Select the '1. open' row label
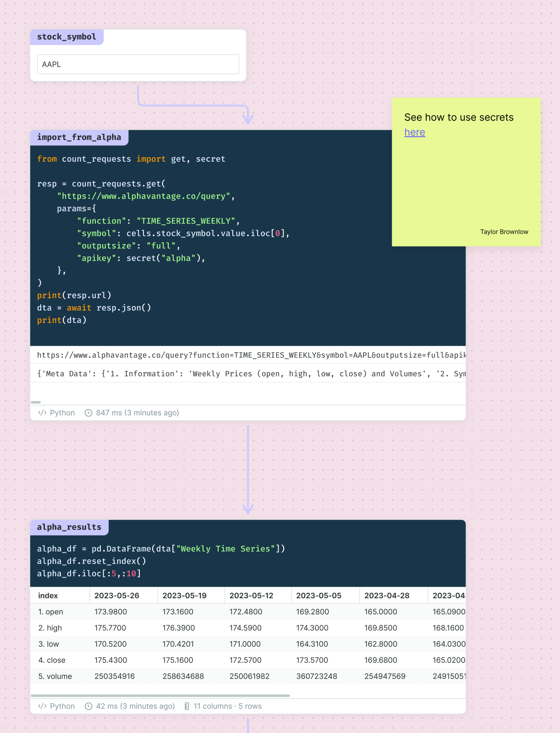 pyautogui.click(x=51, y=612)
